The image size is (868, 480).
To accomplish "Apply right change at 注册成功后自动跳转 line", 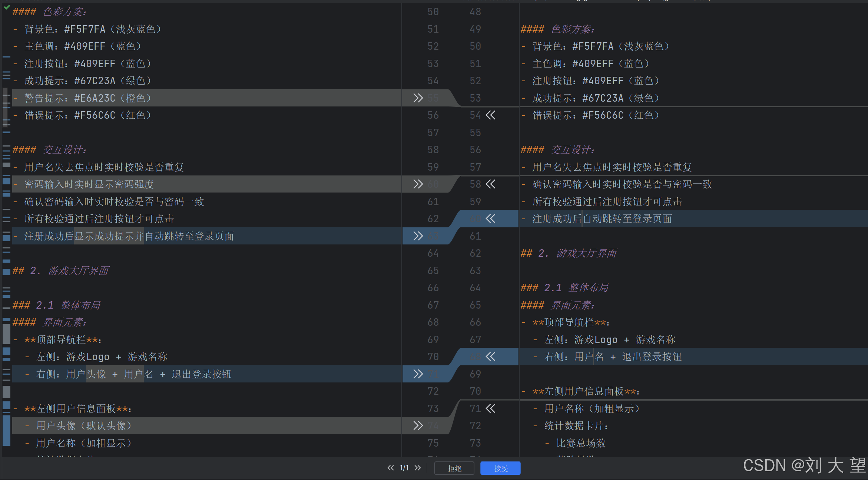I will pyautogui.click(x=490, y=218).
